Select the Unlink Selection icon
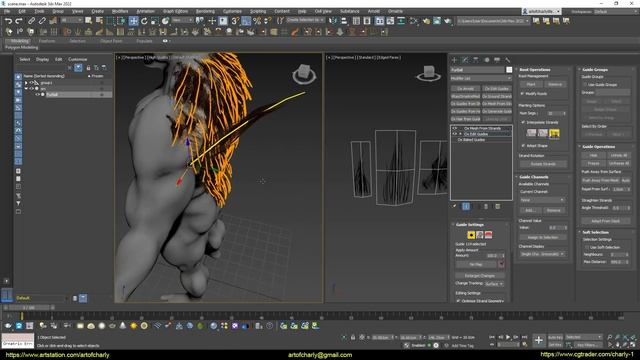 click(x=42, y=21)
